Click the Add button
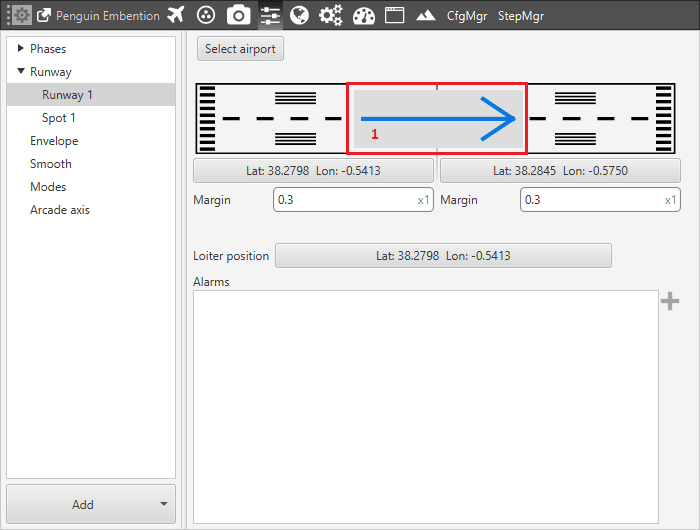The width and height of the screenshot is (700, 530). click(x=83, y=505)
